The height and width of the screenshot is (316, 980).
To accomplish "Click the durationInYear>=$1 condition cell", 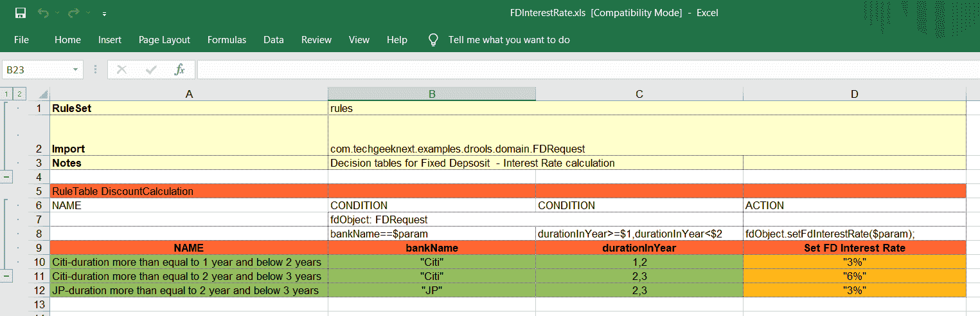I will pos(639,234).
